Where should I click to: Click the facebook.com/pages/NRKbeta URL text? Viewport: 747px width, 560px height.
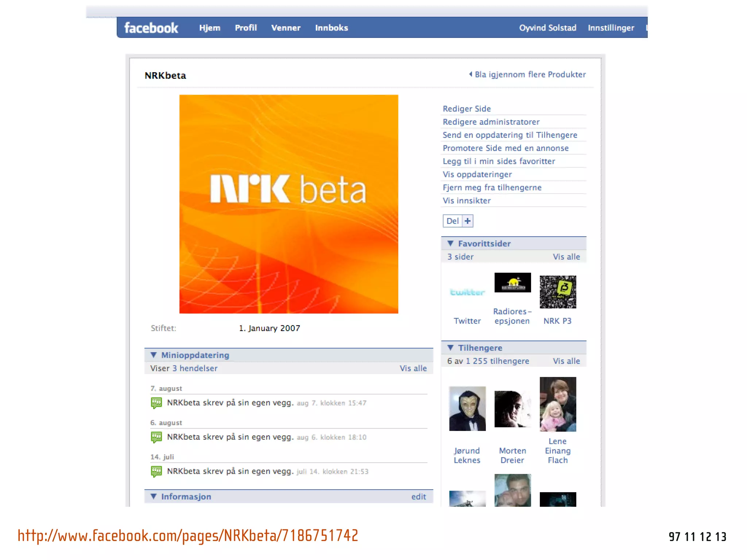coord(188,536)
